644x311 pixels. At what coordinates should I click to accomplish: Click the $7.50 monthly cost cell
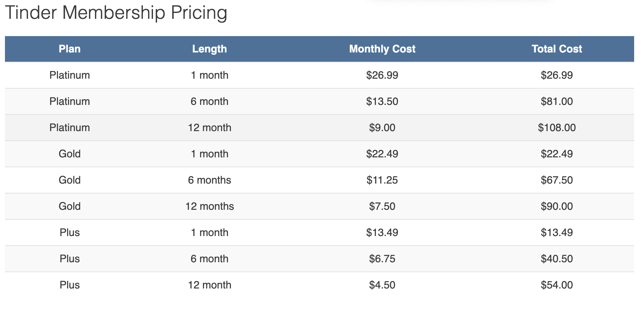pyautogui.click(x=382, y=206)
